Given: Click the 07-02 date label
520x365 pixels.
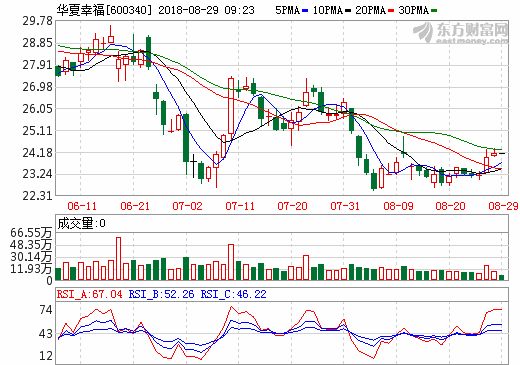Looking at the screenshot, I should pos(187,206).
